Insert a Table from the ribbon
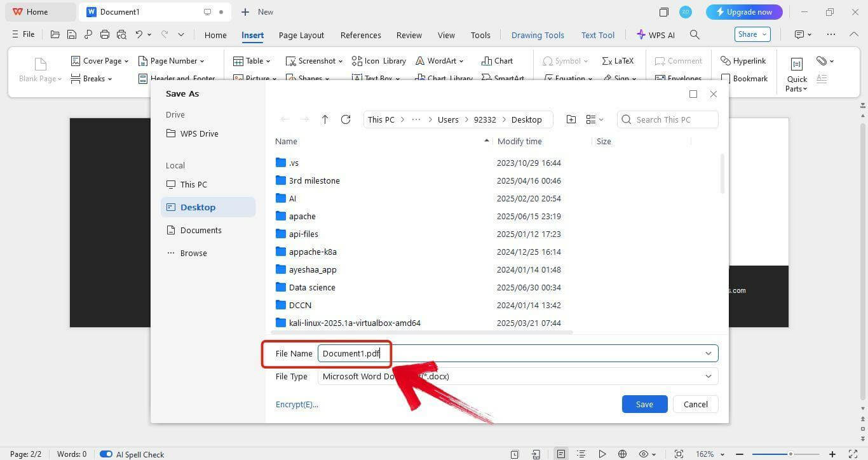This screenshot has width=868, height=460. point(252,61)
